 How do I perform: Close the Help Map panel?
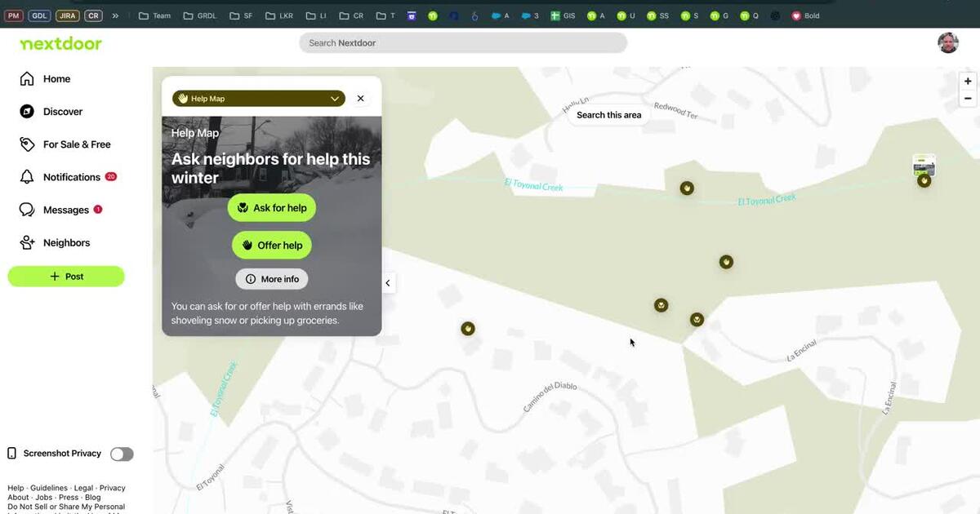(360, 99)
